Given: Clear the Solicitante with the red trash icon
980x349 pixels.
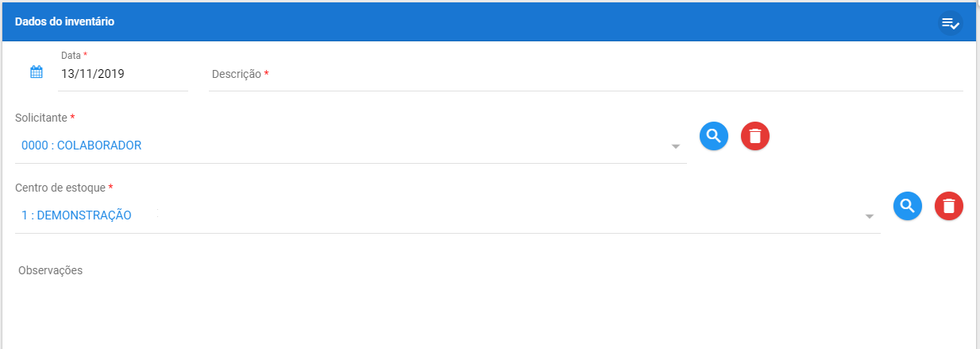Looking at the screenshot, I should click(755, 136).
